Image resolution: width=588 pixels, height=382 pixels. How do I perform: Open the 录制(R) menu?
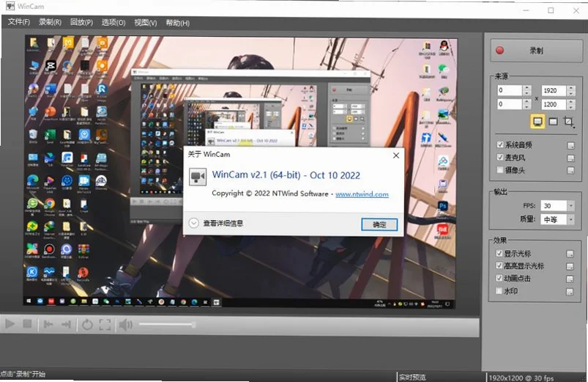pyautogui.click(x=50, y=22)
